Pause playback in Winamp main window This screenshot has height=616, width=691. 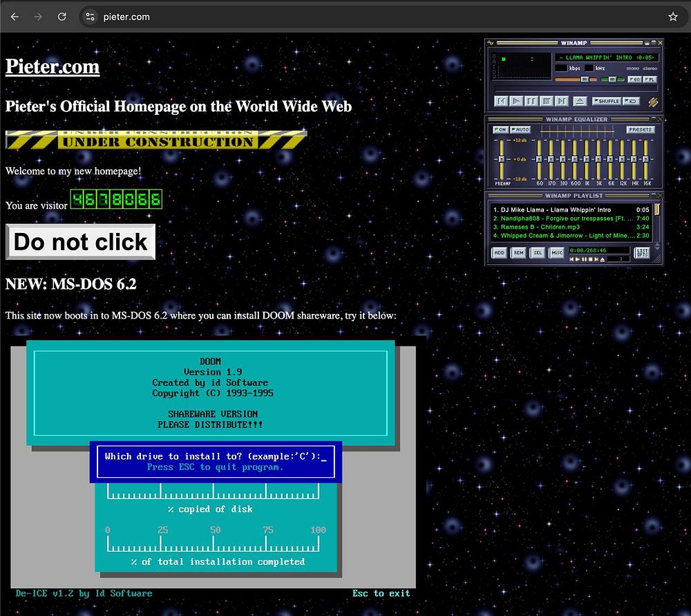[x=531, y=102]
